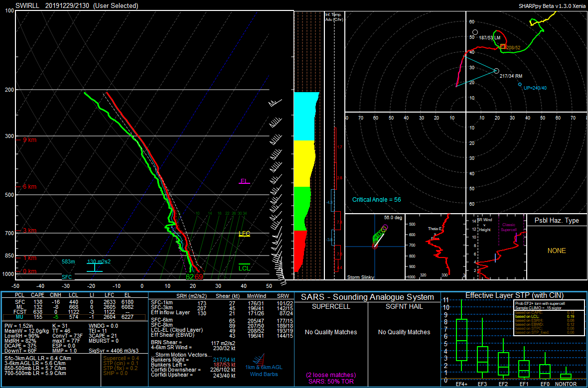Viewport: 588px width, 388px height.
Task: Click the Inf. Temp. Adv. header
Action: [x=334, y=17]
